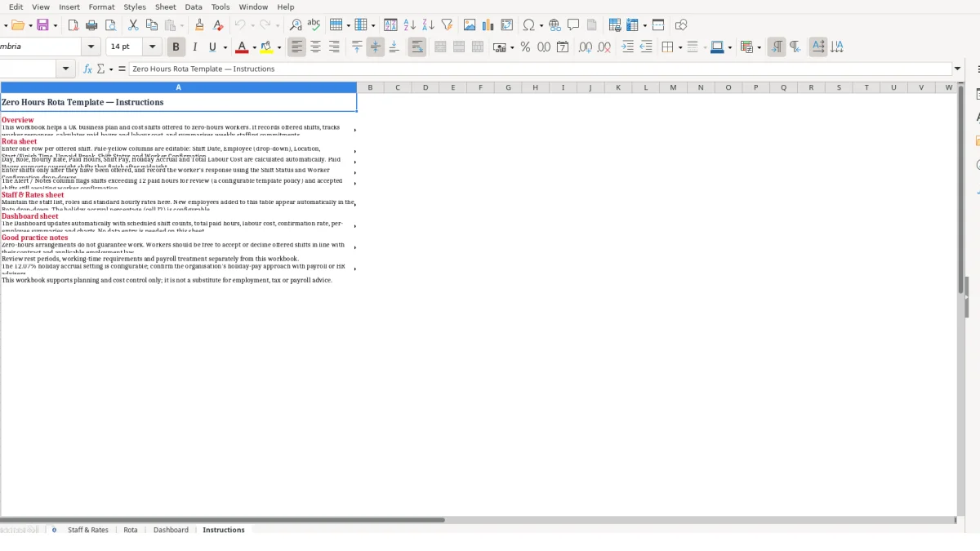The height and width of the screenshot is (551, 980).
Task: Open the font size dropdown
Action: tap(152, 47)
